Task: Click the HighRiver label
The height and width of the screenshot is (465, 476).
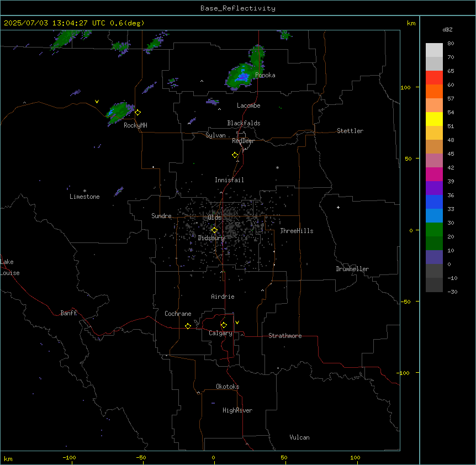Action: 237,410
